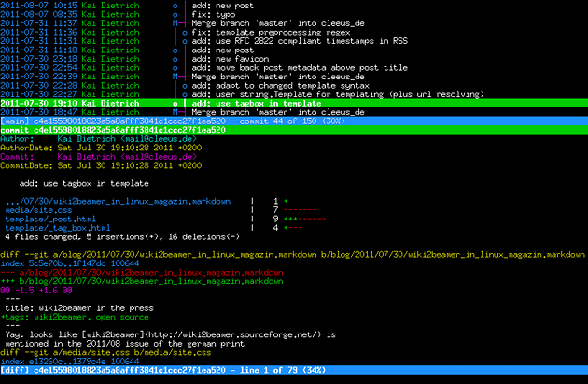Image resolution: width=588 pixels, height=384 pixels.
Task: Click the changes bar for template/_post.html
Action: pyautogui.click(x=305, y=219)
